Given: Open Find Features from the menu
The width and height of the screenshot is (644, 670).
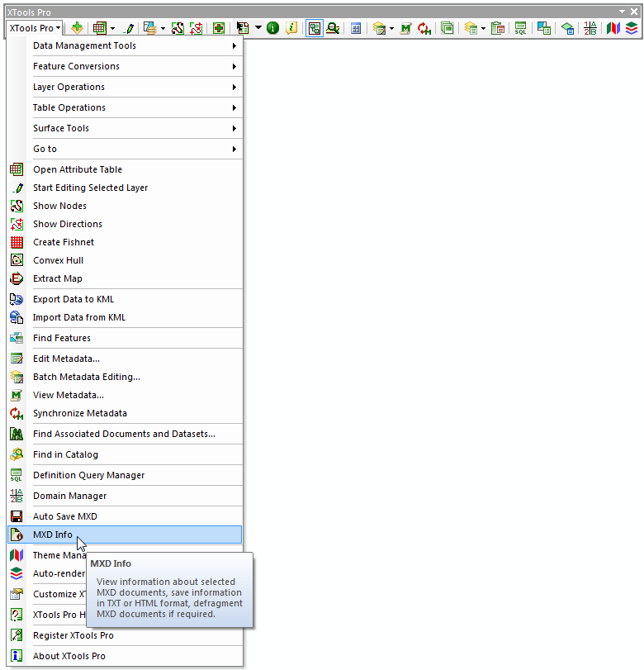Looking at the screenshot, I should point(125,338).
